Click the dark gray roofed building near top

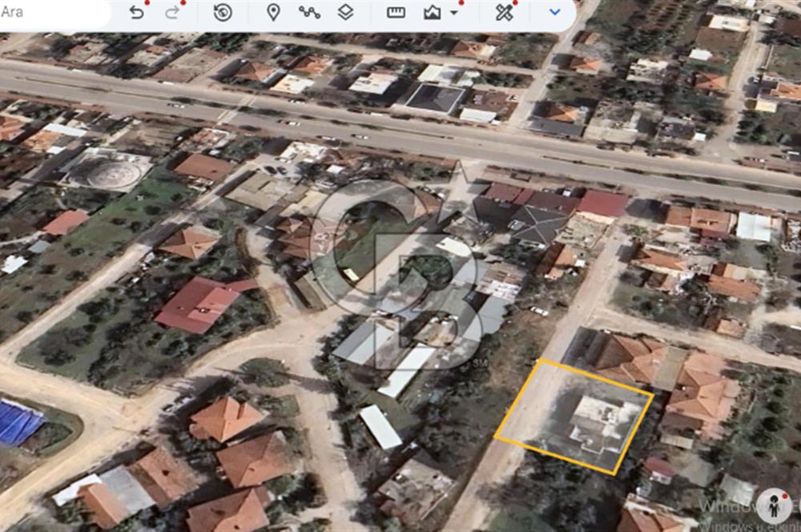tap(434, 99)
